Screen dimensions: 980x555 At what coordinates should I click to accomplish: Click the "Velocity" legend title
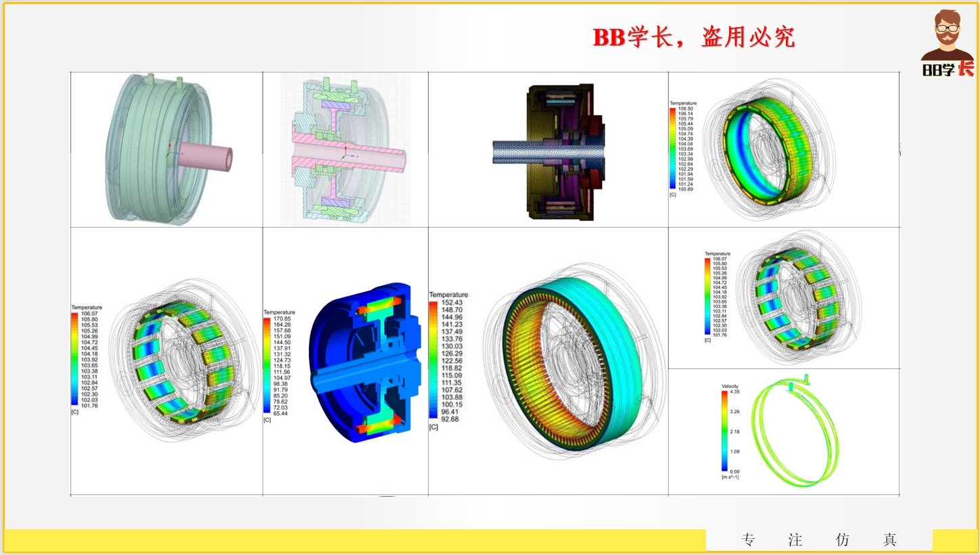[730, 386]
